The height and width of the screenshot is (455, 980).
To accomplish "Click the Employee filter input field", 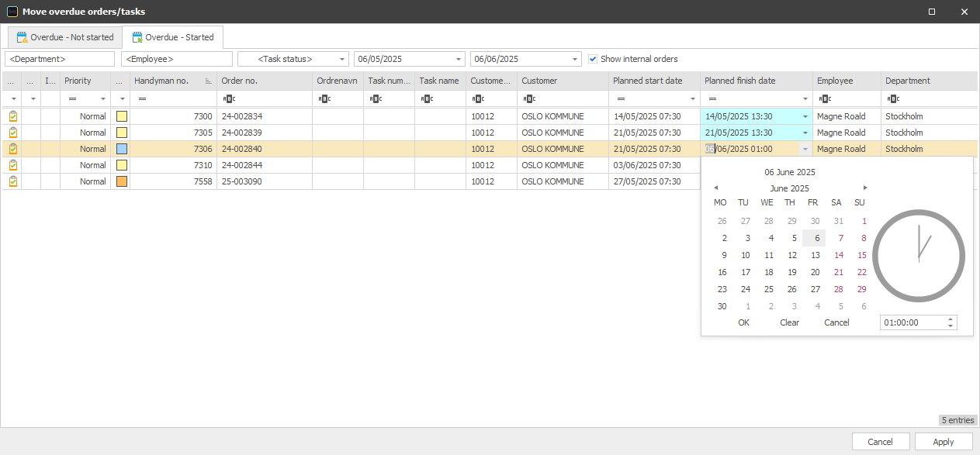I will (177, 59).
